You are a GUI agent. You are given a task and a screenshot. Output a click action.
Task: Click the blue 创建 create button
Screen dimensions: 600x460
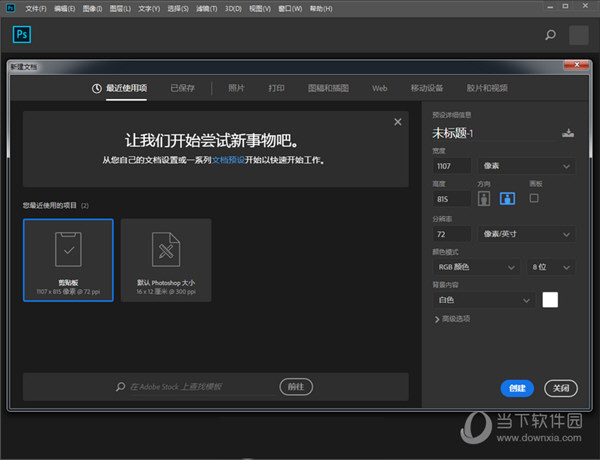click(517, 388)
